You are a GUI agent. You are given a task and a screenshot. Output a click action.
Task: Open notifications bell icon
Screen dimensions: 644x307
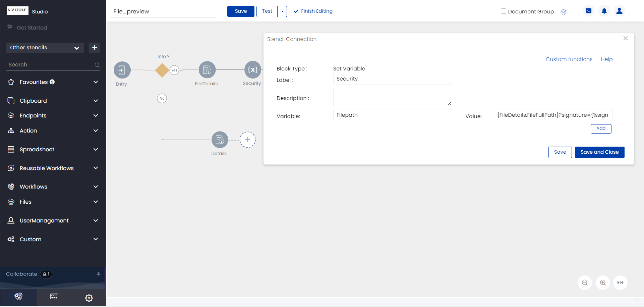click(604, 11)
